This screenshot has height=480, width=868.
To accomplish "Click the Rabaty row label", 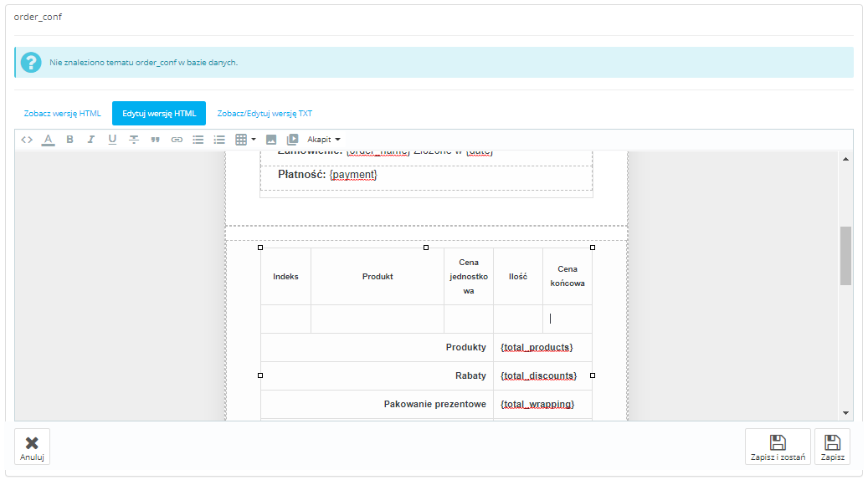I will tap(470, 375).
